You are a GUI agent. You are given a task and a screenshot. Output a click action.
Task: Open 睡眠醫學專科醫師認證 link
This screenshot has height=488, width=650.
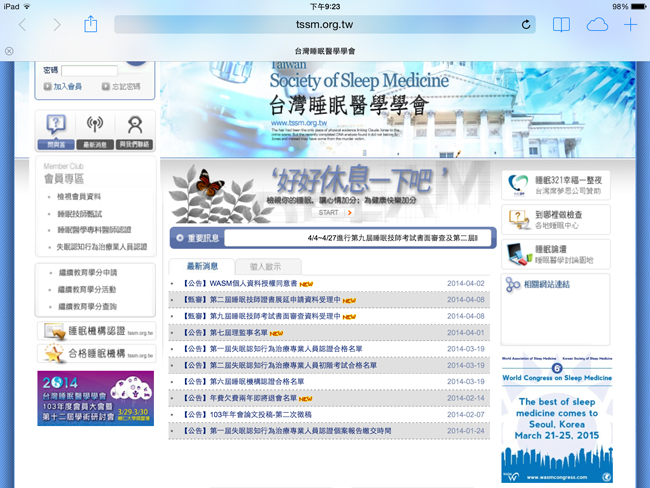point(94,230)
